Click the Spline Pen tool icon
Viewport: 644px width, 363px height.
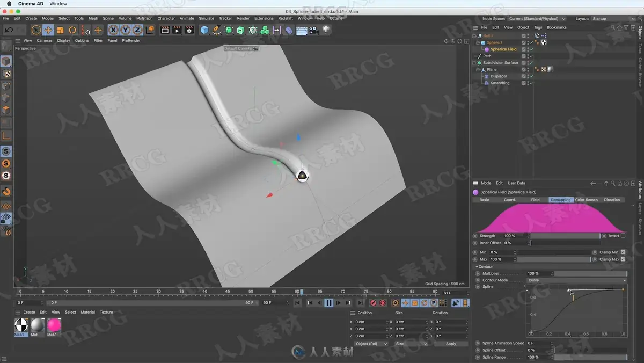(216, 30)
